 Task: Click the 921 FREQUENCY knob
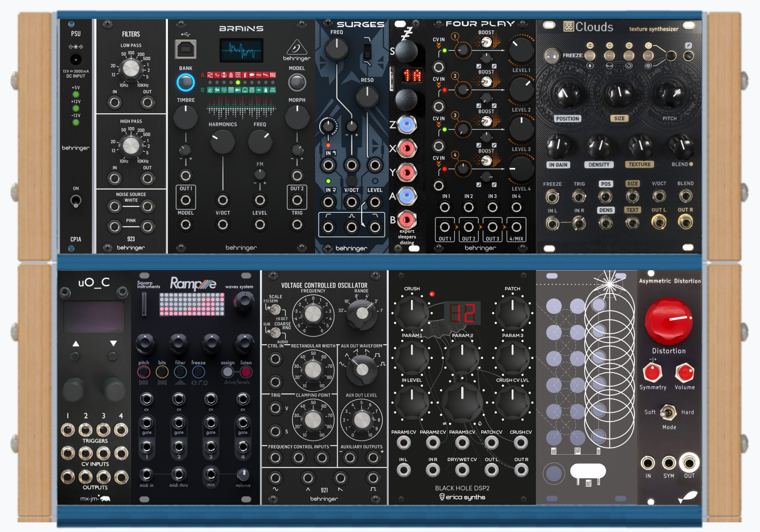[313, 314]
